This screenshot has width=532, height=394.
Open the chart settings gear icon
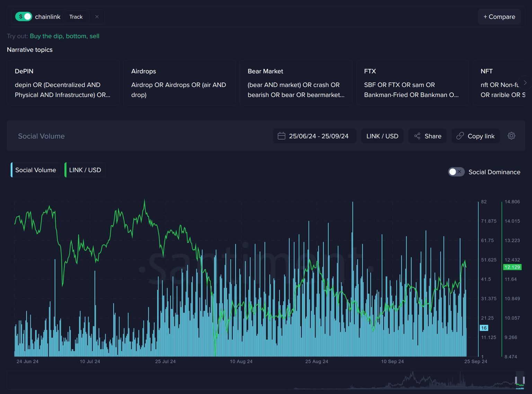click(511, 136)
